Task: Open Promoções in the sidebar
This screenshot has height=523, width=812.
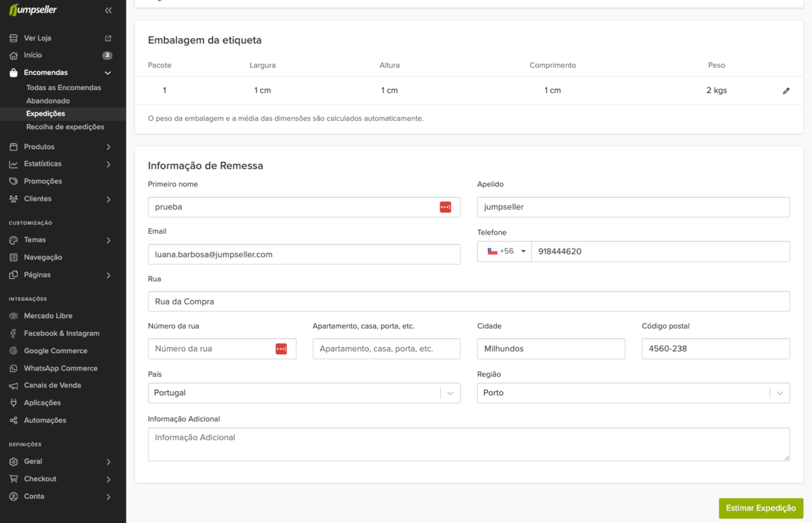Action: 43,181
